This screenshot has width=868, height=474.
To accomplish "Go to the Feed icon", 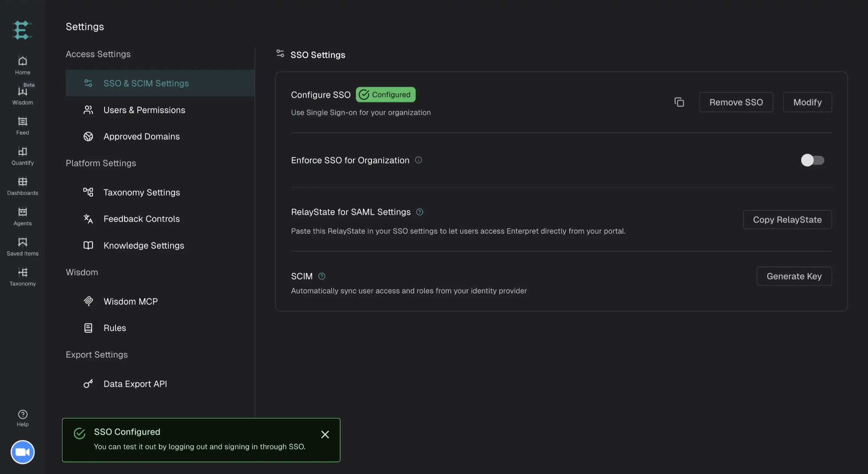I will pos(23,126).
